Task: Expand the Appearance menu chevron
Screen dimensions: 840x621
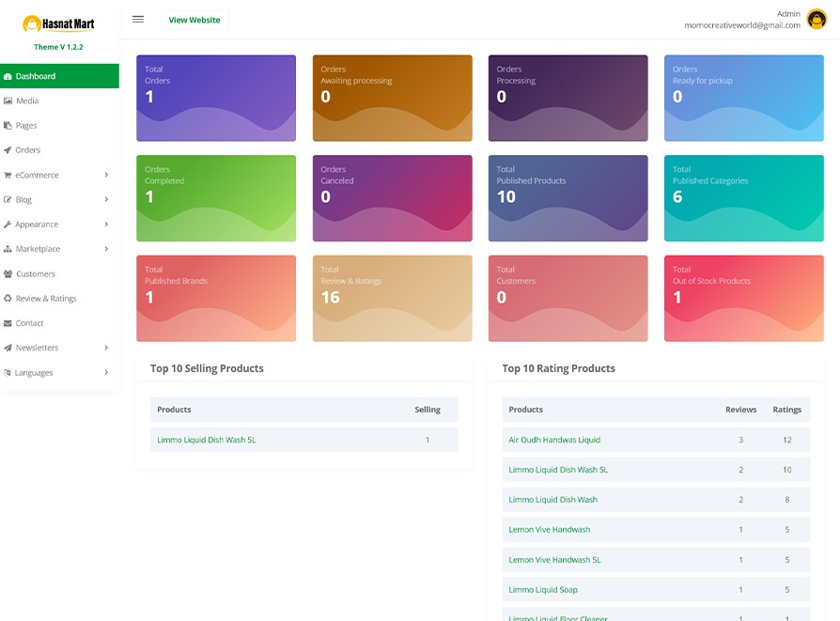Action: pos(106,225)
